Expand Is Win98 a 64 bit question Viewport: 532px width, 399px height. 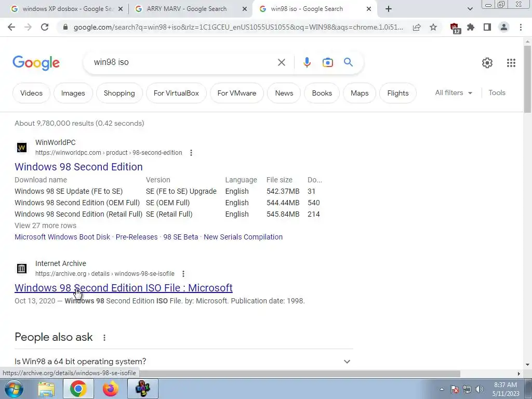pyautogui.click(x=183, y=362)
